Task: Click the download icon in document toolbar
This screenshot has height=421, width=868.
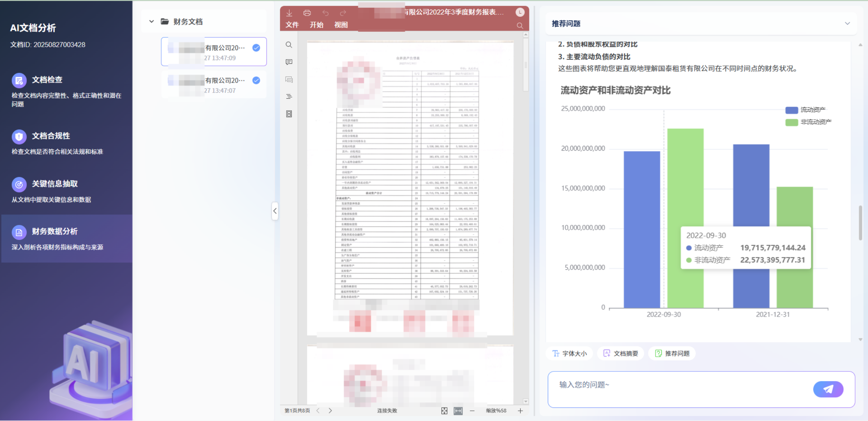Action: click(x=289, y=13)
